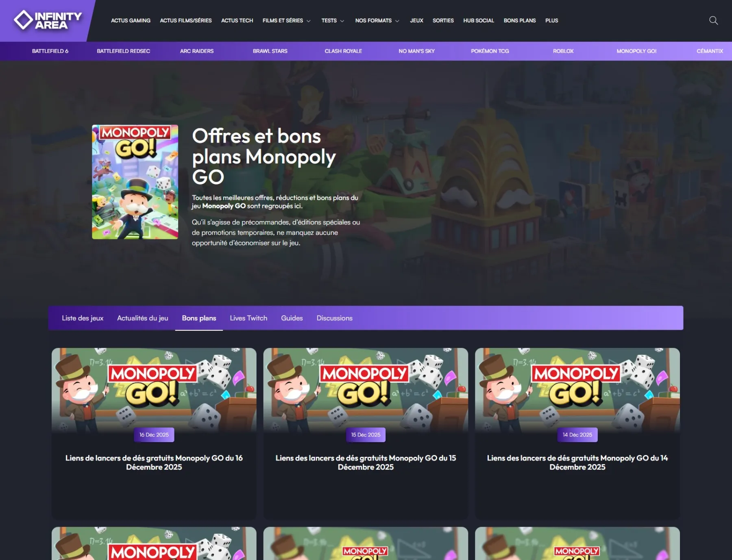Visit the Brawl Stars game link
The height and width of the screenshot is (560, 732).
pyautogui.click(x=270, y=51)
